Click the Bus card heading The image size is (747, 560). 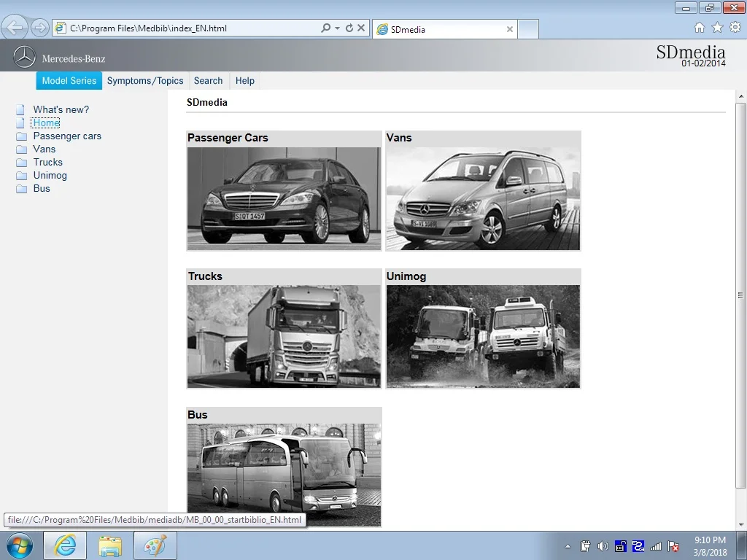point(197,415)
